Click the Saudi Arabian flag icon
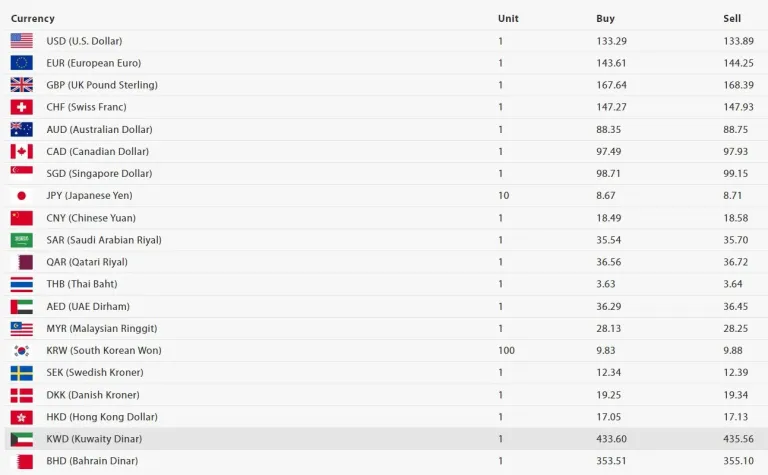Screen dimensions: 768x475 pos(21,240)
